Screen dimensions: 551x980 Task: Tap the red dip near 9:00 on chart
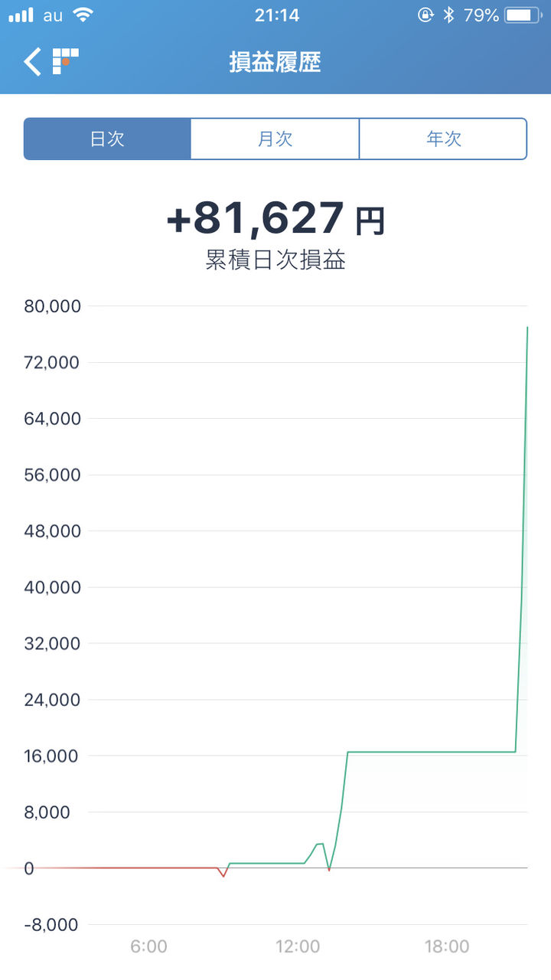click(x=223, y=873)
